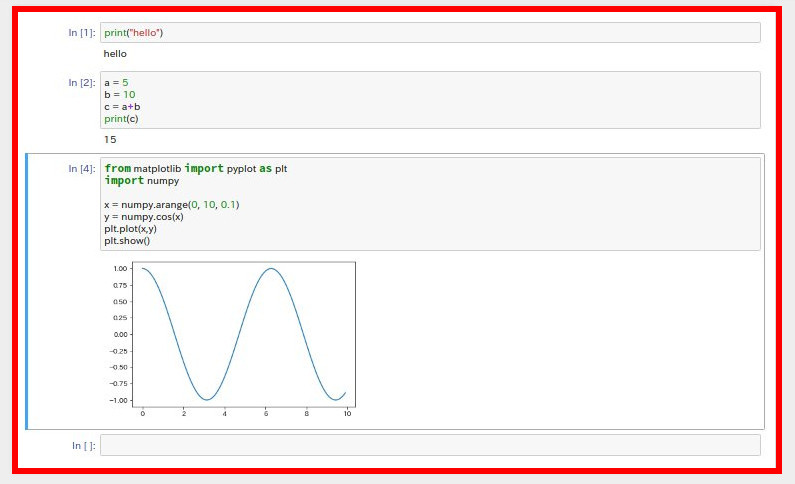Click the "plt.show()" line
This screenshot has width=795, height=484.
[x=127, y=241]
